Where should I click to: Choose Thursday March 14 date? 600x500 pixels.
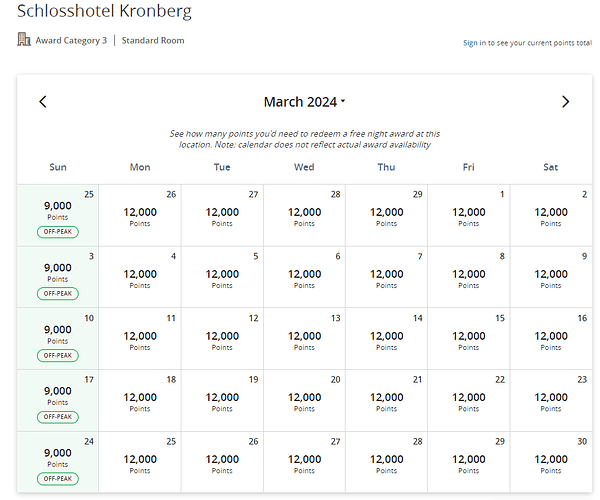[x=386, y=339]
